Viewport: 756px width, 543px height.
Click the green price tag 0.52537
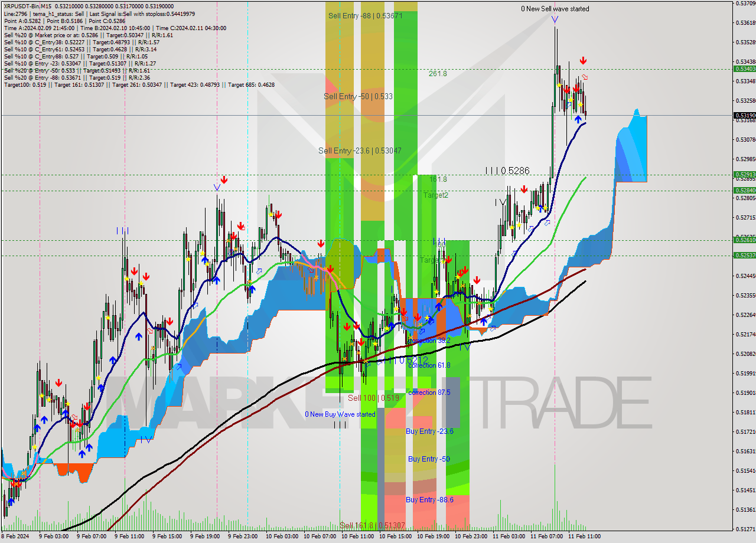744,256
